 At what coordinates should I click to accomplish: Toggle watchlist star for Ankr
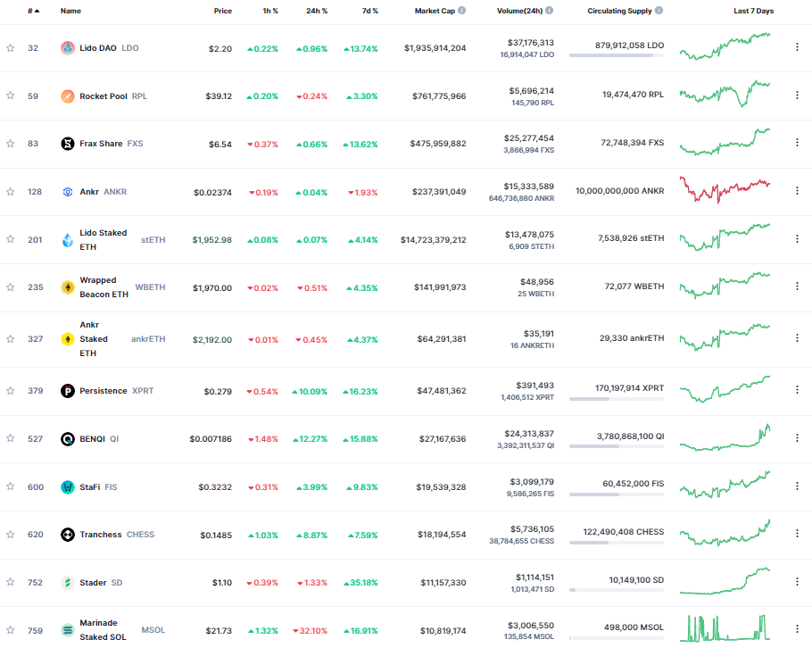[x=11, y=192]
